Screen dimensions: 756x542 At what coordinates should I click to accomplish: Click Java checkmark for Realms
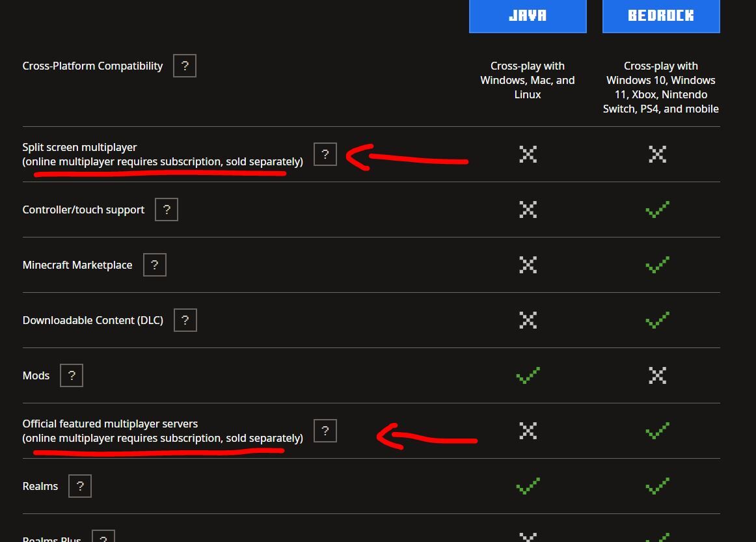click(x=528, y=486)
